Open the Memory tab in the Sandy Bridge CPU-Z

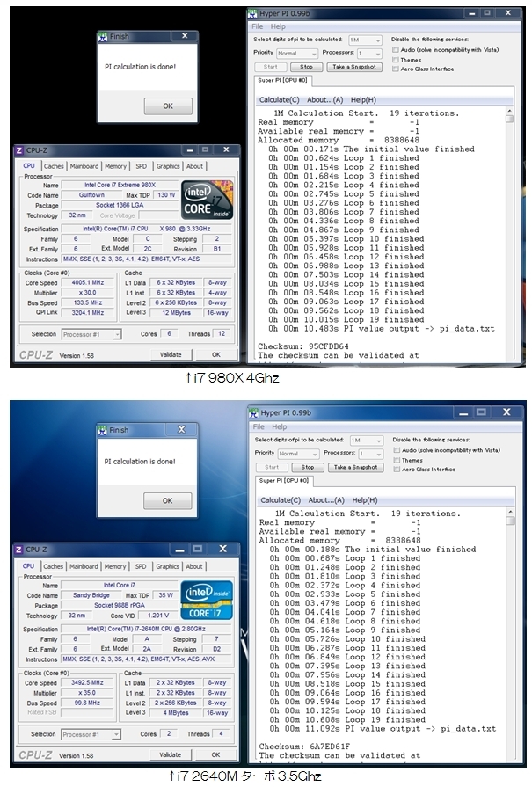[115, 566]
